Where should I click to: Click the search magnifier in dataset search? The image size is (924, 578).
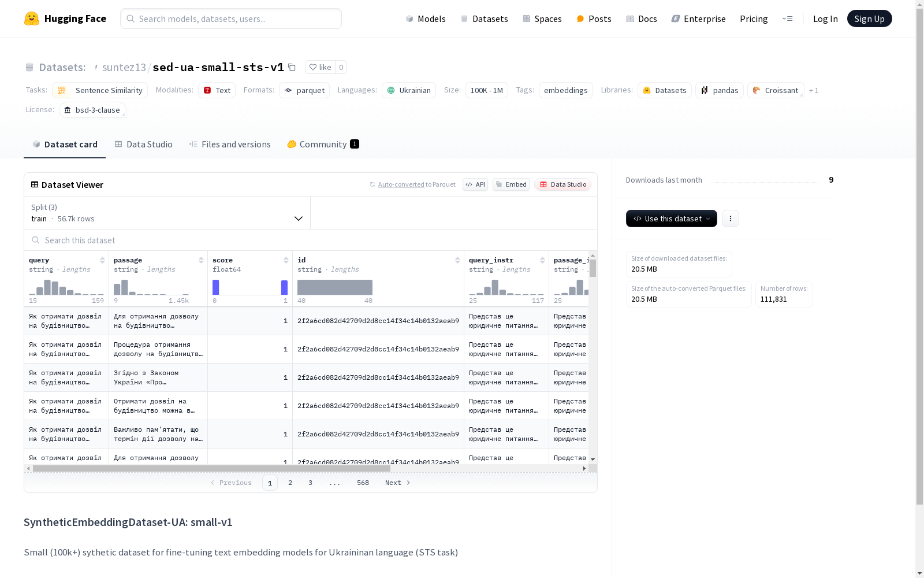point(36,240)
